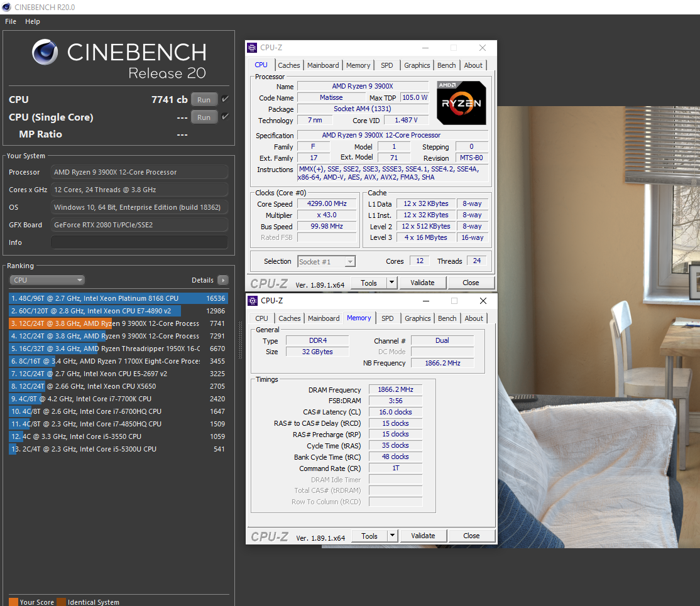
Task: Expand Tools dropdown arrow in upper CPU-Z window
Action: (391, 283)
